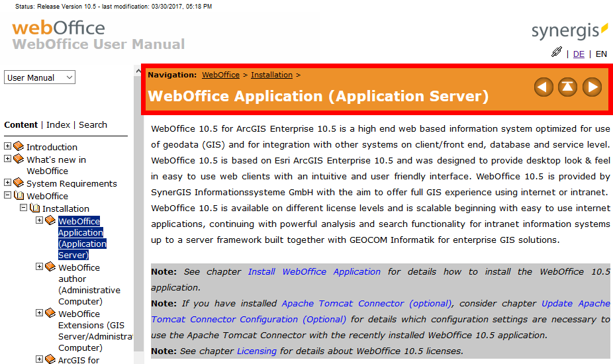Switch language to DE

tap(579, 54)
